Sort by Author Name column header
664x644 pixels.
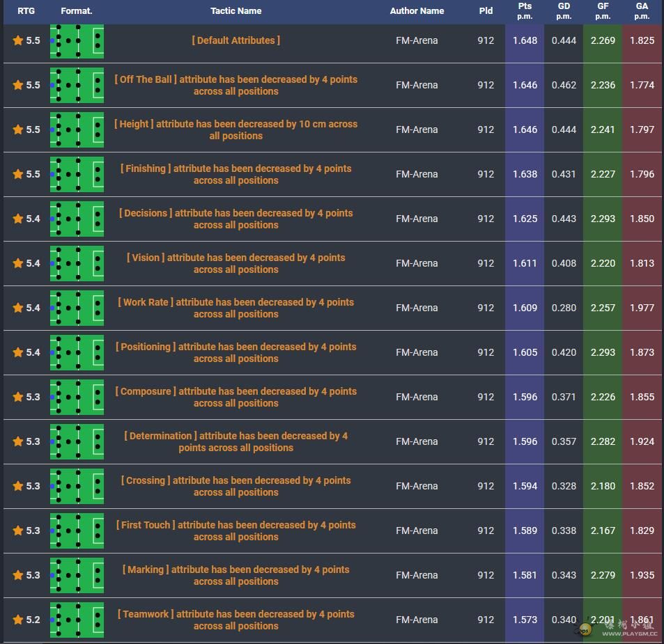(x=417, y=11)
